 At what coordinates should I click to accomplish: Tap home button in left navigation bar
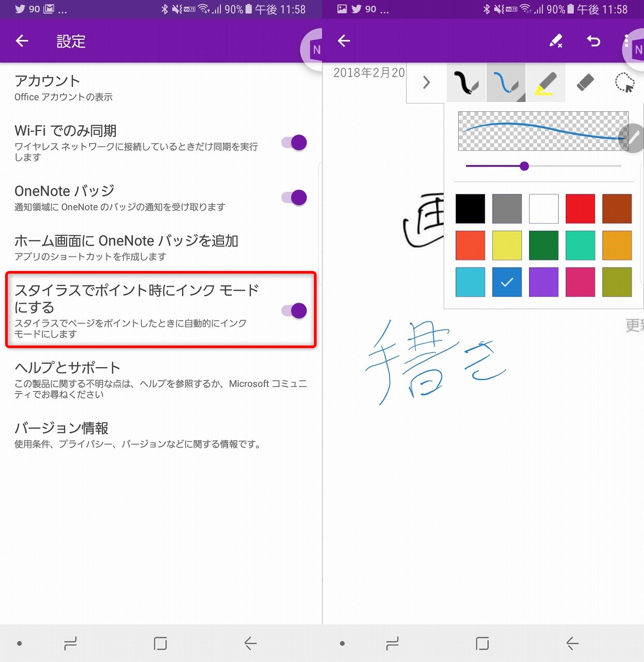(x=160, y=643)
